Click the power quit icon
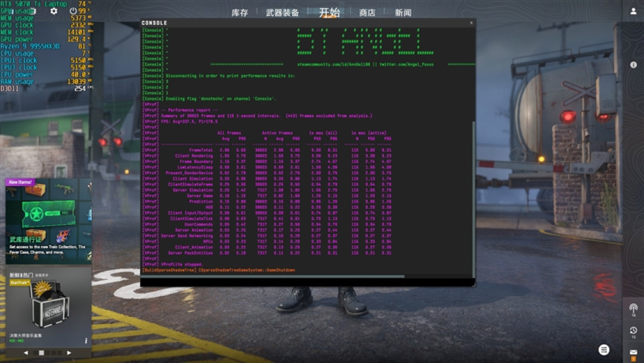 point(73,11)
